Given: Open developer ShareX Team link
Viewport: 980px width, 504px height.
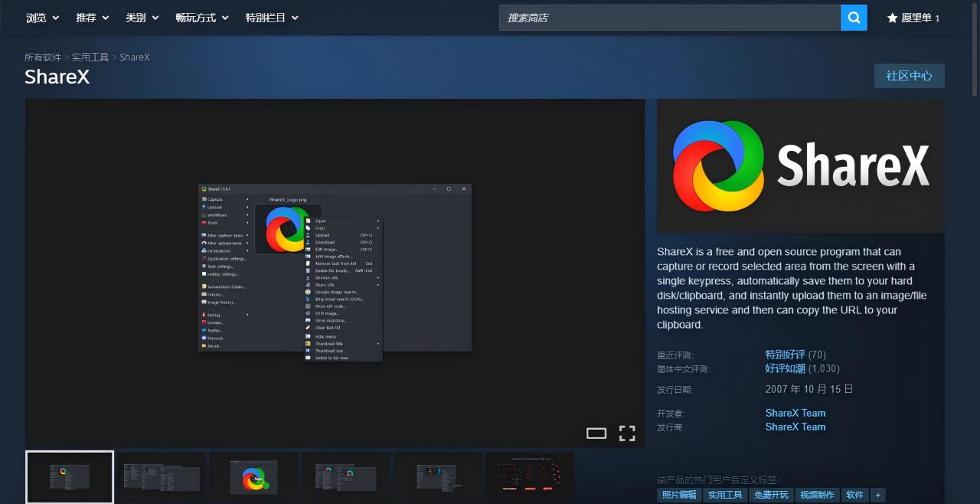Looking at the screenshot, I should point(795,413).
